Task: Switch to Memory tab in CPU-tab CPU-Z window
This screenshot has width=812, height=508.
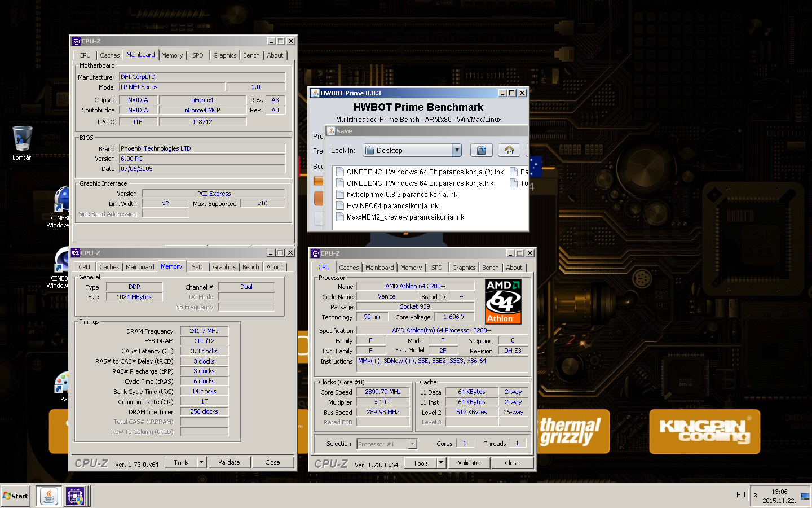Action: pyautogui.click(x=411, y=268)
